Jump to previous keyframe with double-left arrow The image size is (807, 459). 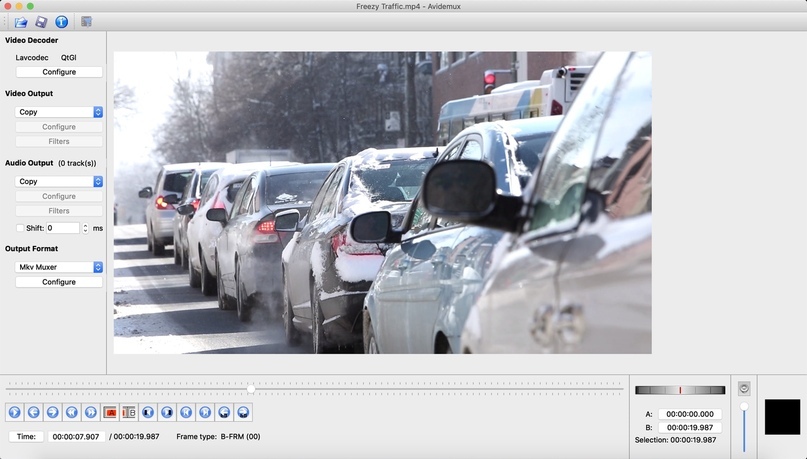(x=72, y=412)
